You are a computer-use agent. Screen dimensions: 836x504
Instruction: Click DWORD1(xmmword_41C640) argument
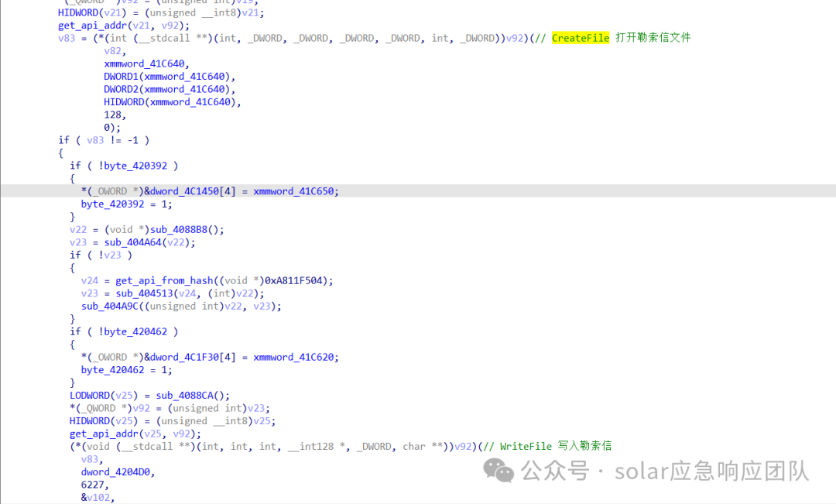tap(167, 77)
